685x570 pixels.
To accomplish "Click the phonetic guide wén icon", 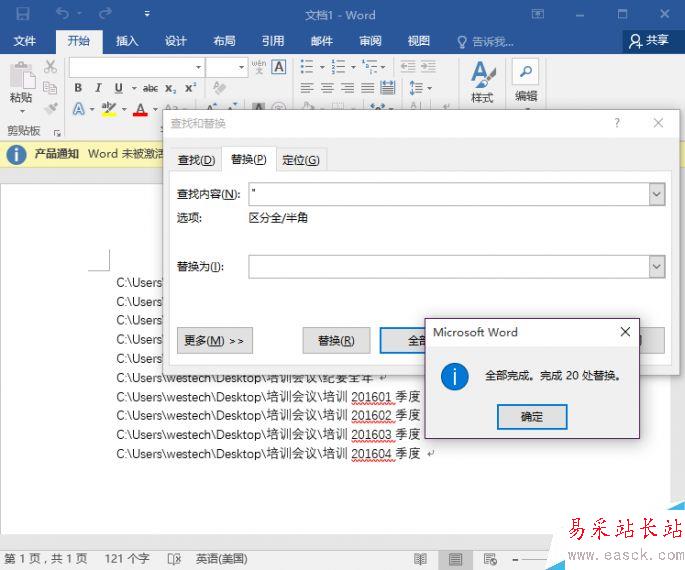I will 259,67.
